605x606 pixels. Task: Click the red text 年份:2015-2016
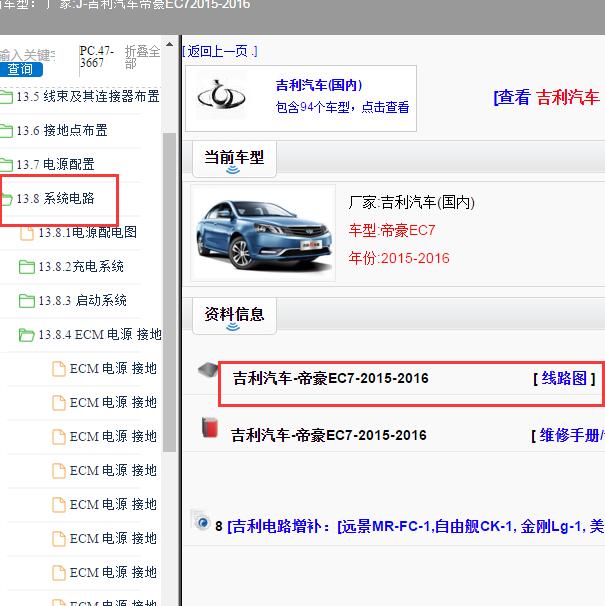click(x=399, y=258)
